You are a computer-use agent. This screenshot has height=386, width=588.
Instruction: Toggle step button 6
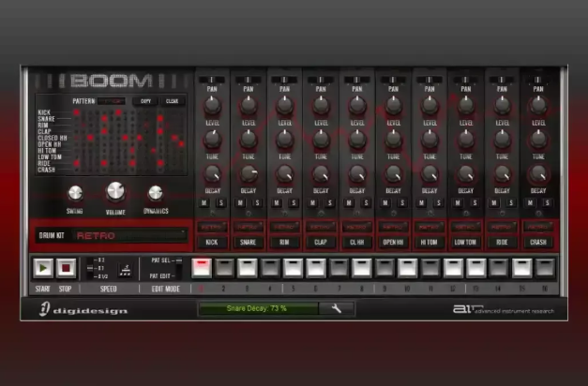coord(316,268)
